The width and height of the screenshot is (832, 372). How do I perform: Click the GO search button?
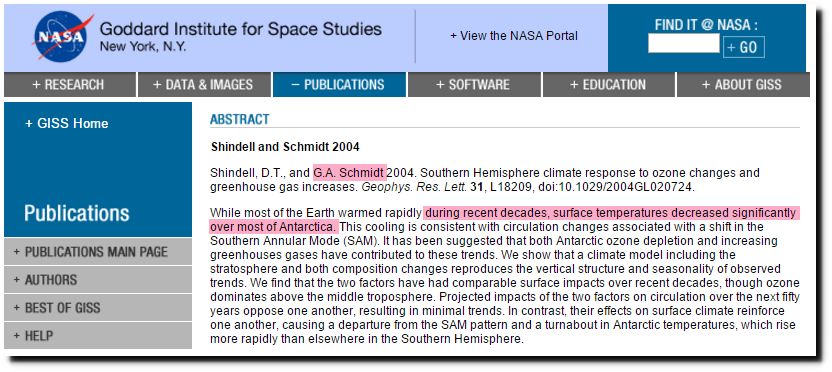(x=743, y=47)
